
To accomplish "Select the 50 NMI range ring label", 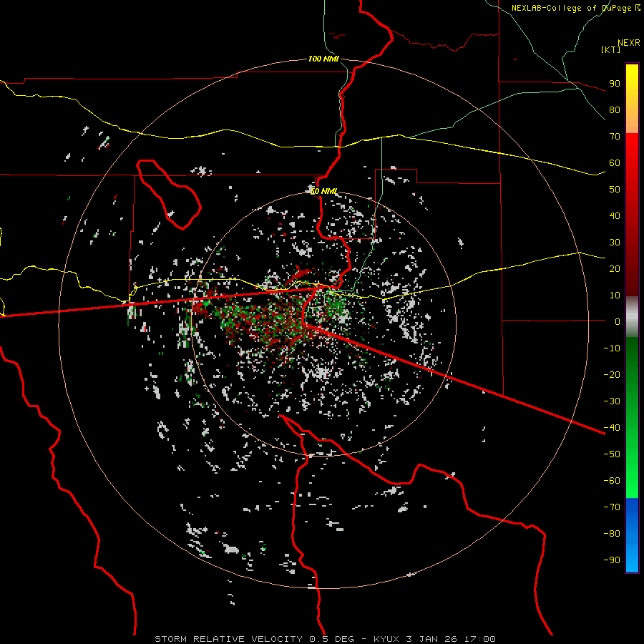I will [323, 191].
